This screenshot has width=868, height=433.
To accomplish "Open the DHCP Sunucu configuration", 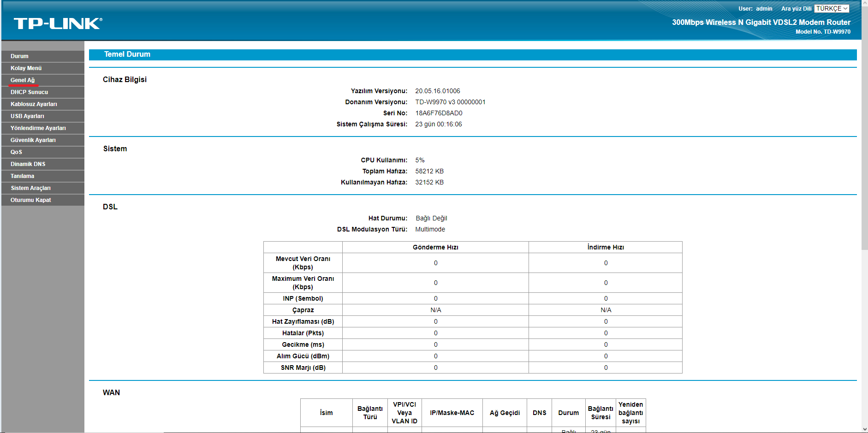I will (x=29, y=92).
